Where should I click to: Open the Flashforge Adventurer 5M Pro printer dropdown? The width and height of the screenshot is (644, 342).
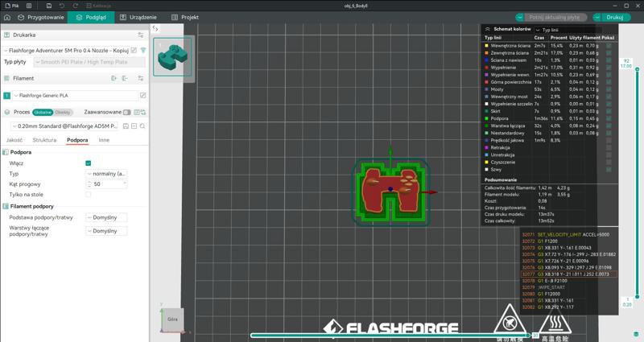66,50
